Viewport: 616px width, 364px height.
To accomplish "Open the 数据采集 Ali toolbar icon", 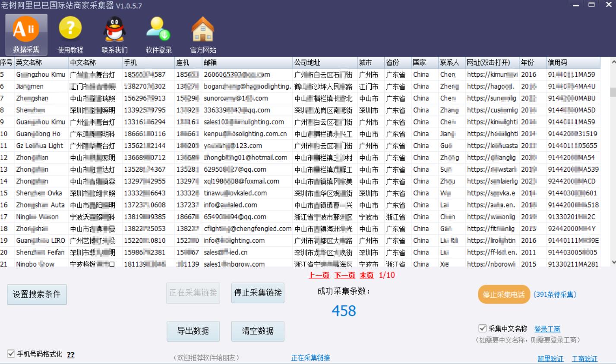I will [x=26, y=35].
